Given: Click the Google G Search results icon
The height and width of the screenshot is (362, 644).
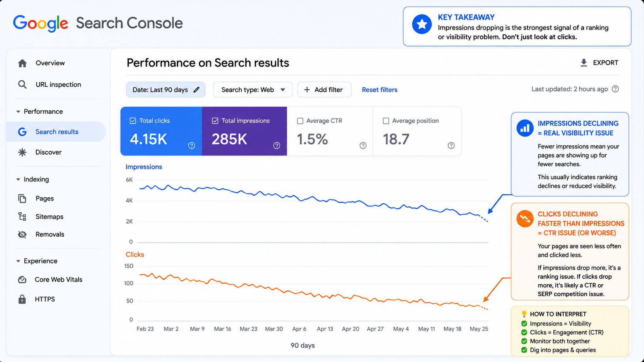Looking at the screenshot, I should point(22,132).
